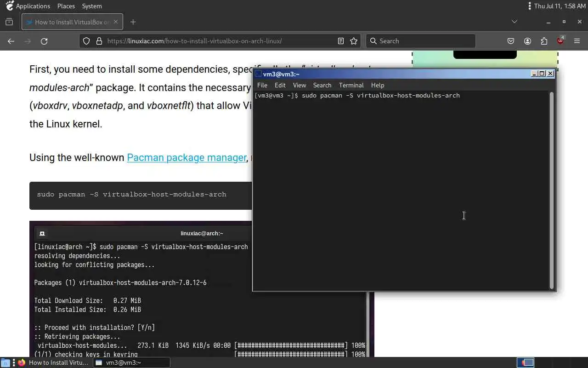The height and width of the screenshot is (368, 588).
Task: Expand the list all tabs dropdown
Action: (514, 22)
